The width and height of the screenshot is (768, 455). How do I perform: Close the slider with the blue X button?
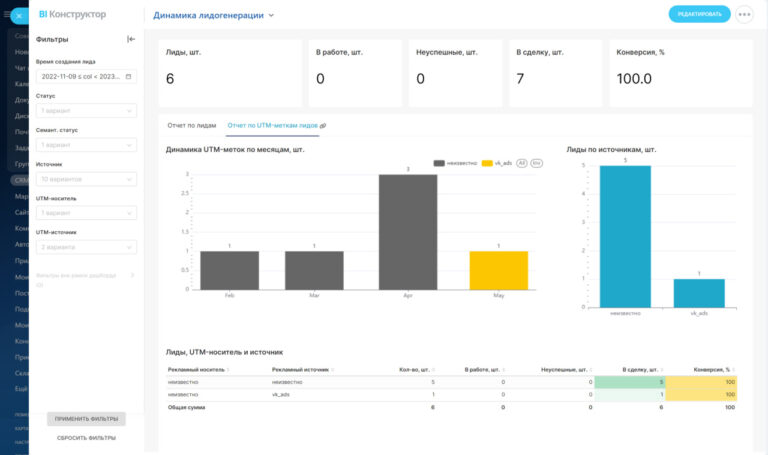coord(19,16)
